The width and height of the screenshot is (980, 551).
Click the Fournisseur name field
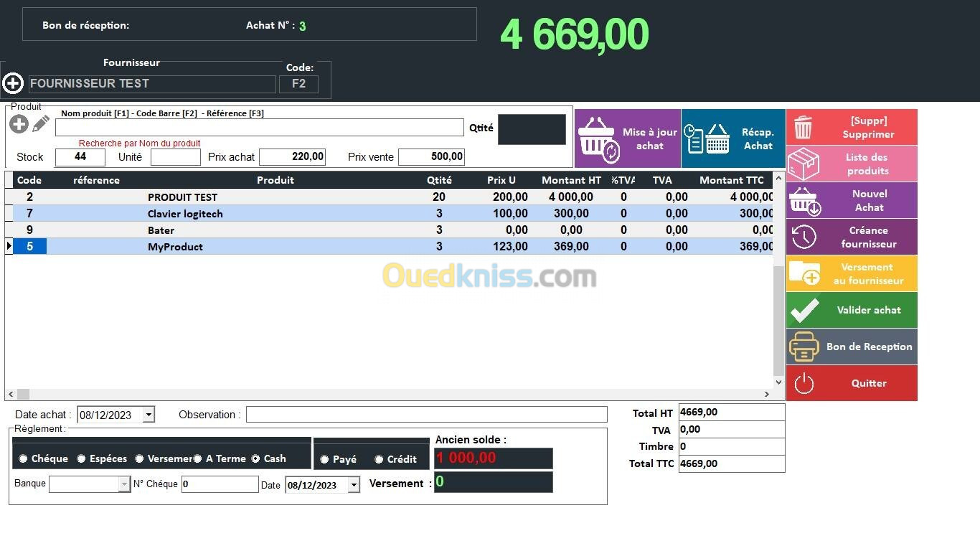tap(152, 84)
